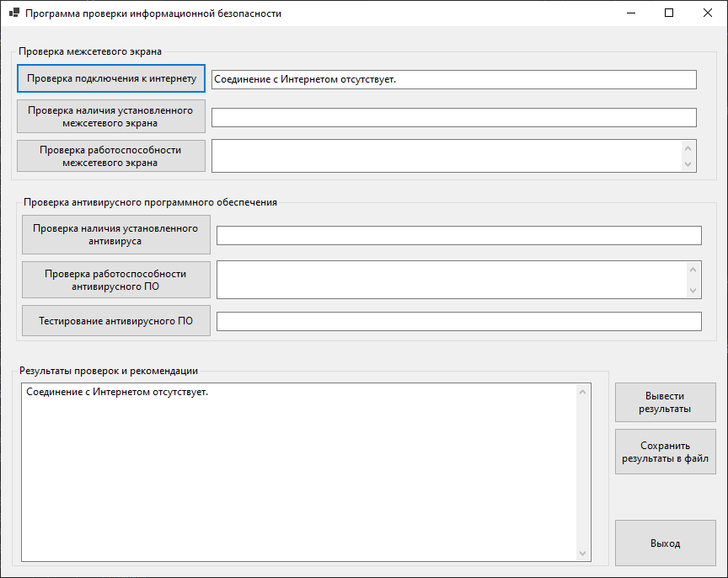Click 'Тестирование антивирусного ПО' button
The height and width of the screenshot is (578, 728).
pyautogui.click(x=116, y=321)
